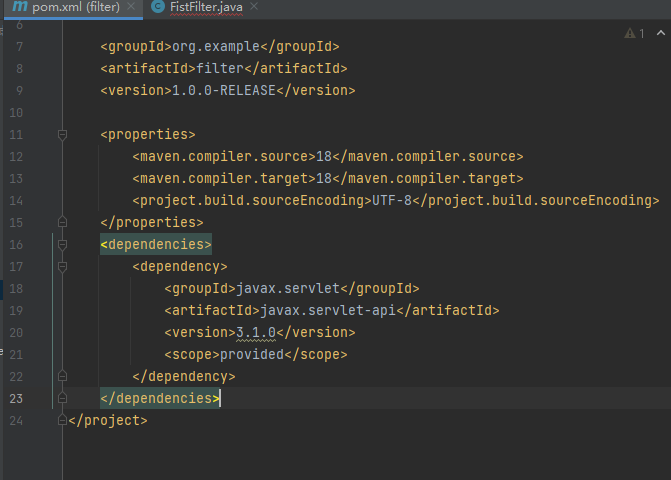The height and width of the screenshot is (480, 671).
Task: Click fold end marker at closing dependencies tag
Action: coord(62,398)
